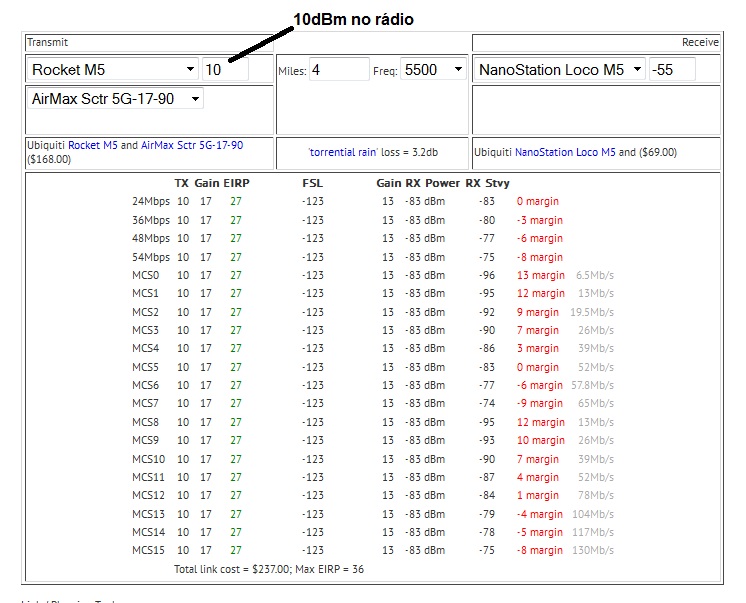Image resolution: width=746 pixels, height=603 pixels.
Task: Select the MCS8 row label
Action: pos(146,423)
